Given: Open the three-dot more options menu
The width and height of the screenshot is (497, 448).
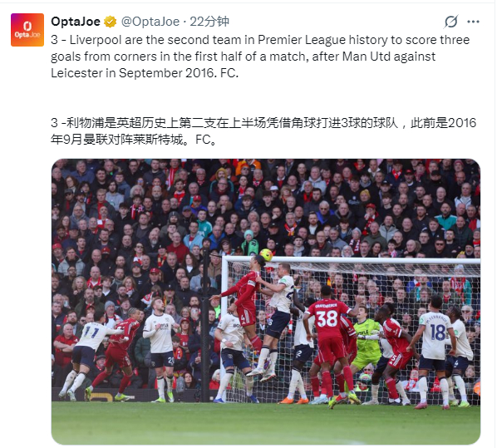Looking at the screenshot, I should [x=473, y=22].
